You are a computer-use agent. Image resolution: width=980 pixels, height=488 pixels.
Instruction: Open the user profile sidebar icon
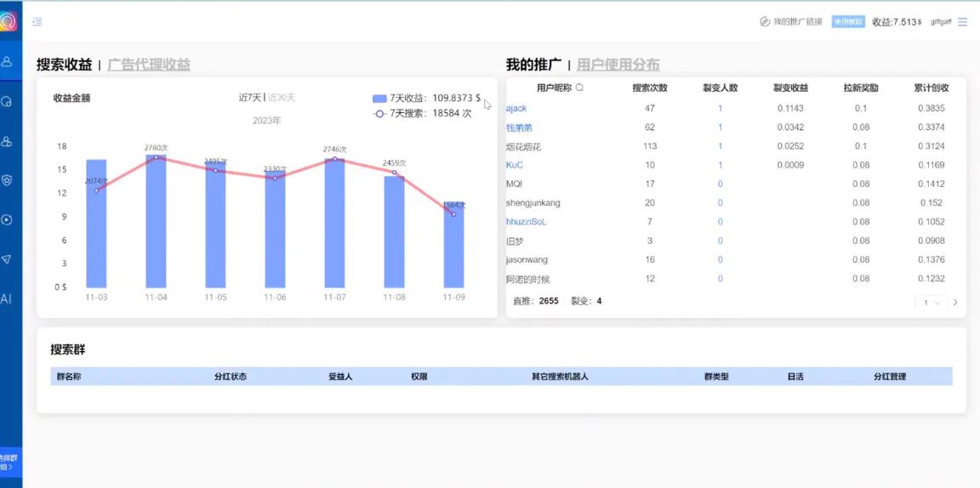(7, 61)
